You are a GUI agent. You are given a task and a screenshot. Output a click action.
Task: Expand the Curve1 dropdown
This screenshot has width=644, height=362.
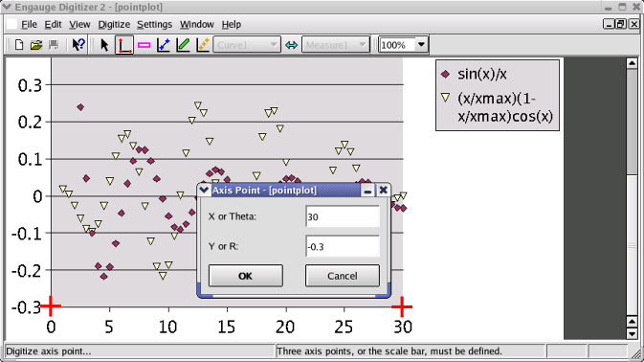(x=247, y=45)
